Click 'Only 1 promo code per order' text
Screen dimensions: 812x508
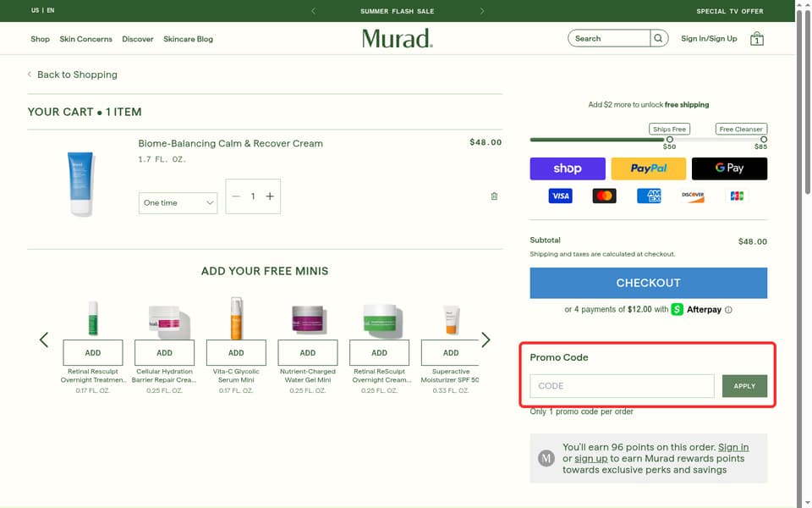(x=582, y=411)
